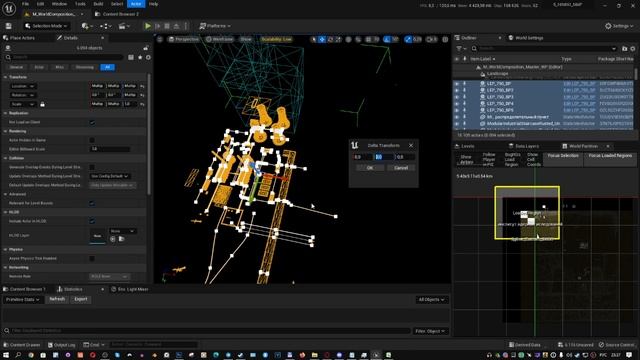Collapse the Collision section
This screenshot has height=360, width=640.
click(x=6, y=158)
